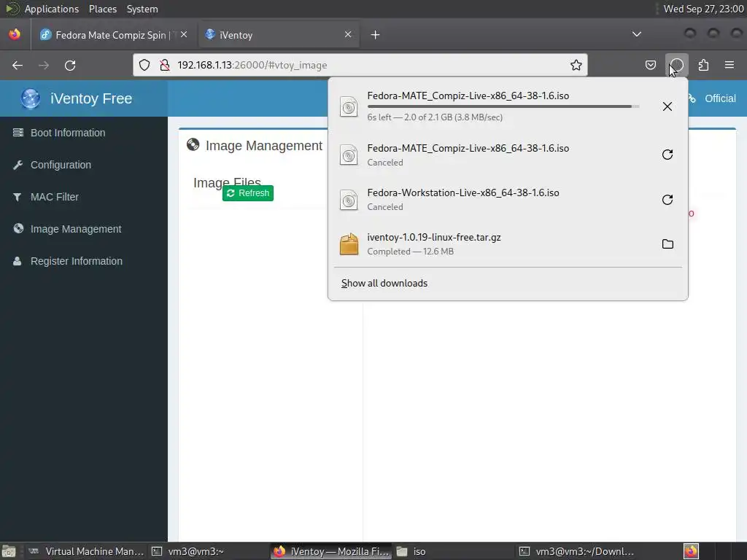Open a new browser tab
This screenshot has height=560, width=747.
pos(375,35)
